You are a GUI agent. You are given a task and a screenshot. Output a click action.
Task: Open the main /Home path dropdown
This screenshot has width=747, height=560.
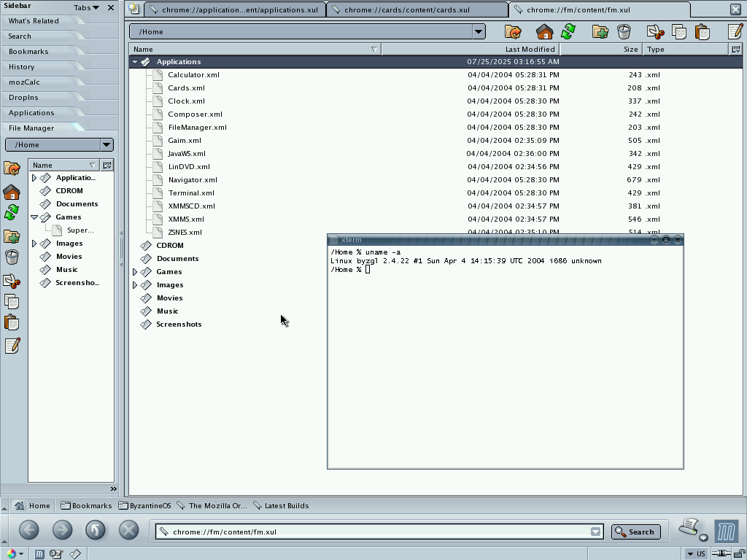tap(479, 32)
